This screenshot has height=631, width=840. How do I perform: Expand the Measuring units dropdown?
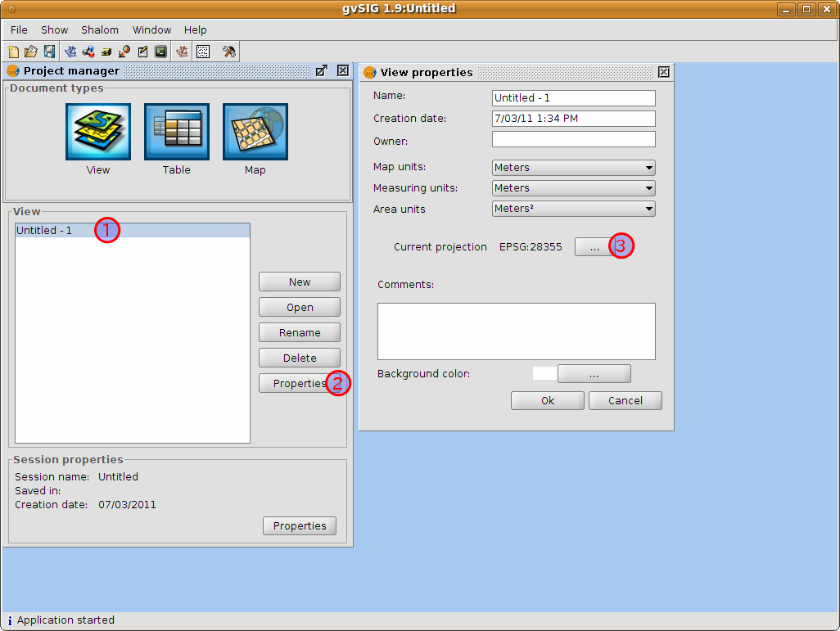573,188
